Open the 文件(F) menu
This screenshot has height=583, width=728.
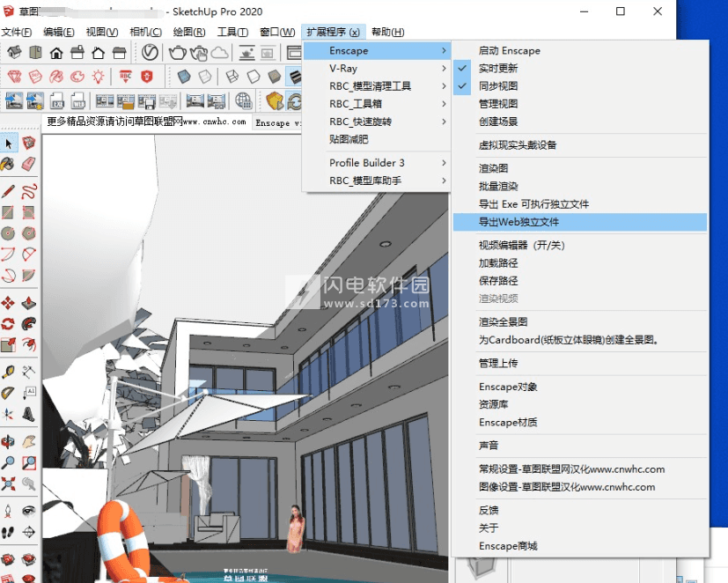pos(16,32)
